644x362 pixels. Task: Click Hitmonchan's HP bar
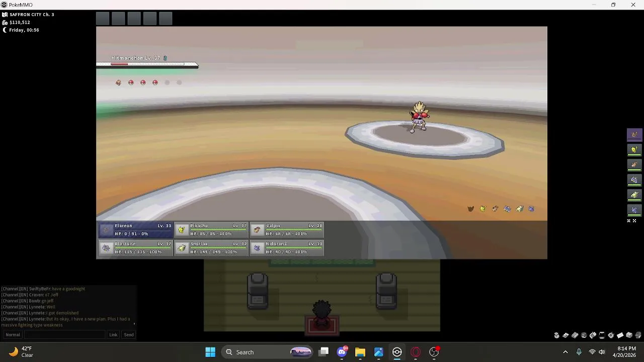click(x=147, y=64)
